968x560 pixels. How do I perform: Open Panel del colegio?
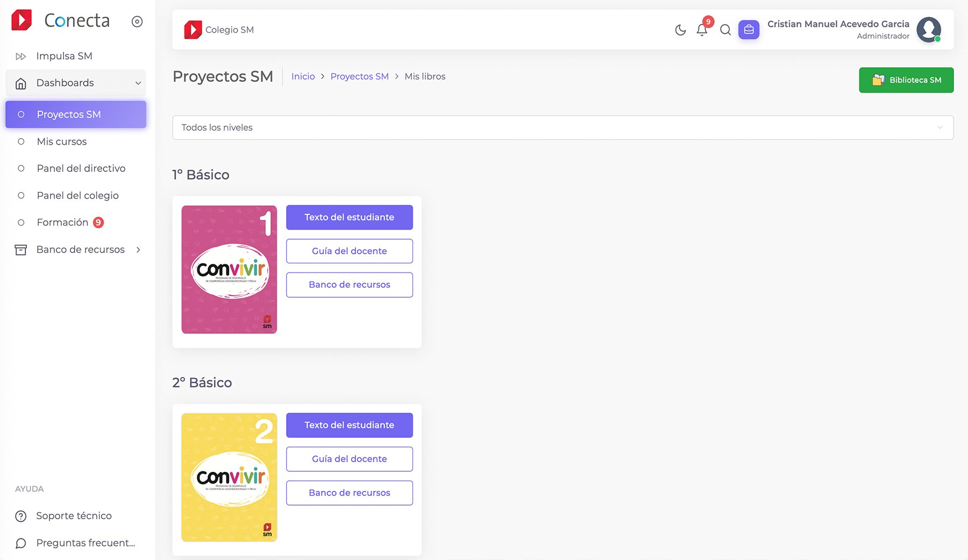tap(76, 196)
